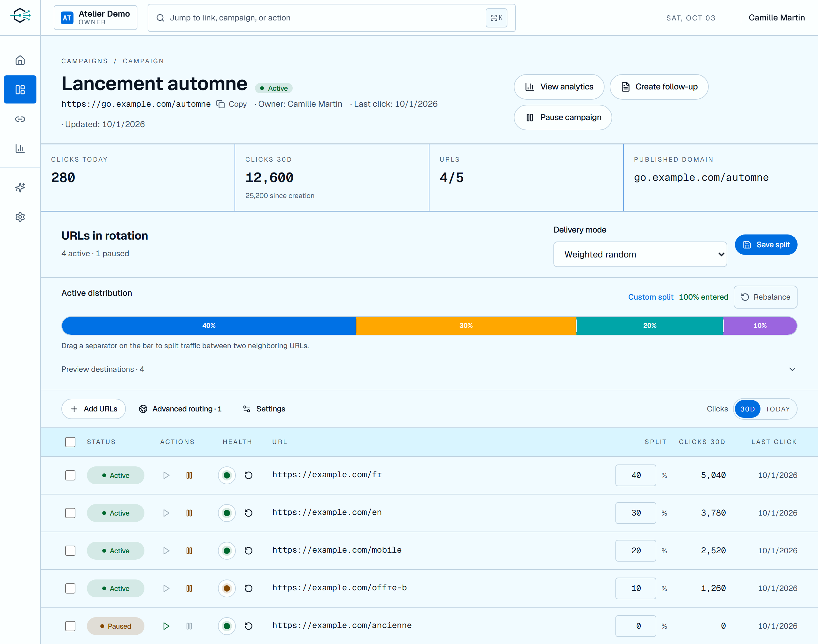This screenshot has height=644, width=818.
Task: Open Camille Martin user menu
Action: click(776, 18)
